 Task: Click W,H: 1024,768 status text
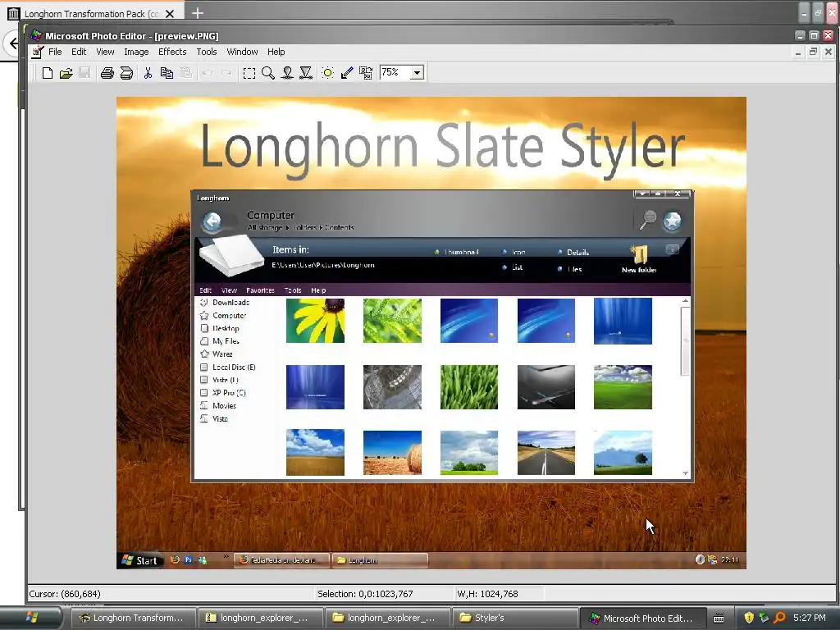tap(487, 594)
